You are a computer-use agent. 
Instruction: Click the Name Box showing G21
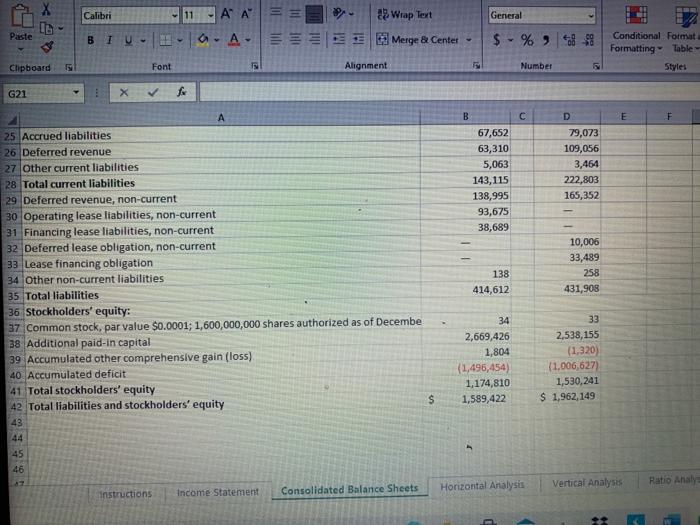click(x=43, y=94)
